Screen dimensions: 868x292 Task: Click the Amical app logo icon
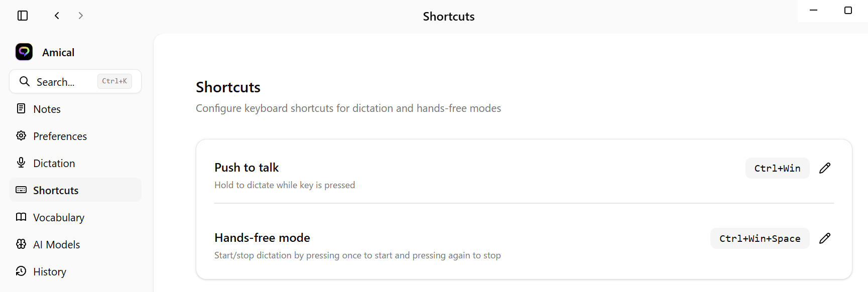tap(23, 52)
